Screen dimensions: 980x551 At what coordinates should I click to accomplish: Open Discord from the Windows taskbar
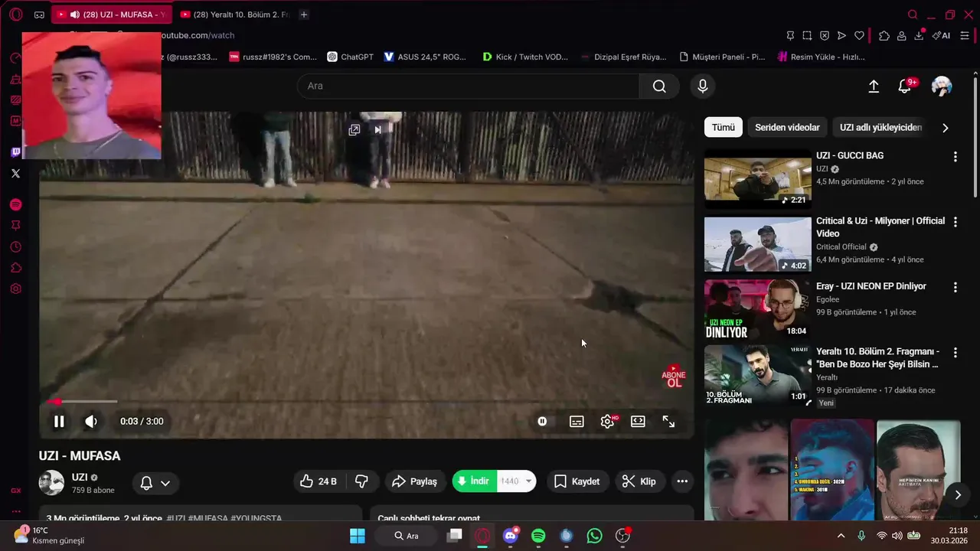511,536
